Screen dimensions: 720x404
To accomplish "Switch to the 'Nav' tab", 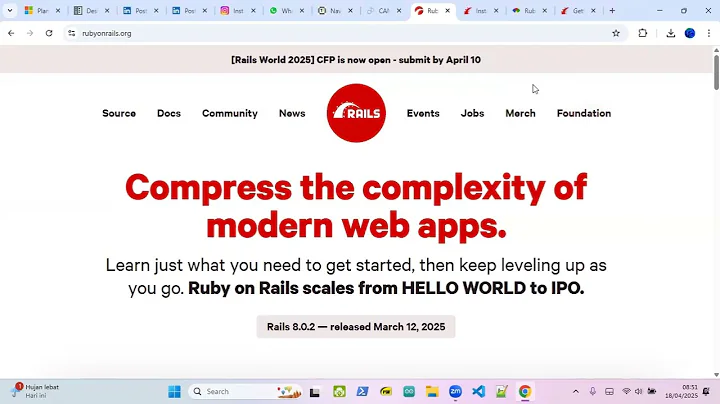I will click(x=335, y=11).
